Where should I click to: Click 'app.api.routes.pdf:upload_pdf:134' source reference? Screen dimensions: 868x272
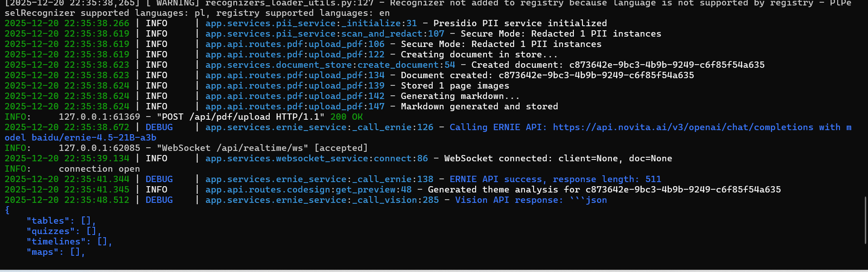point(295,75)
